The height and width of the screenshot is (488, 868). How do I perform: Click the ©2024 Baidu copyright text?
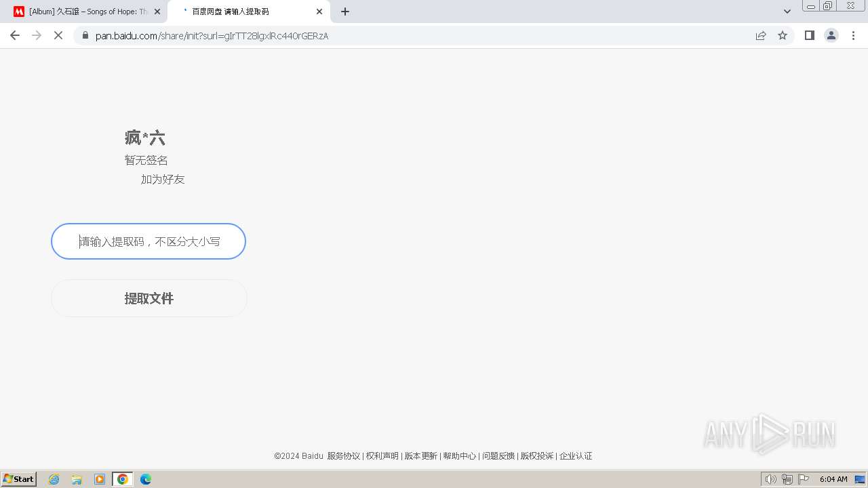pyautogui.click(x=298, y=456)
